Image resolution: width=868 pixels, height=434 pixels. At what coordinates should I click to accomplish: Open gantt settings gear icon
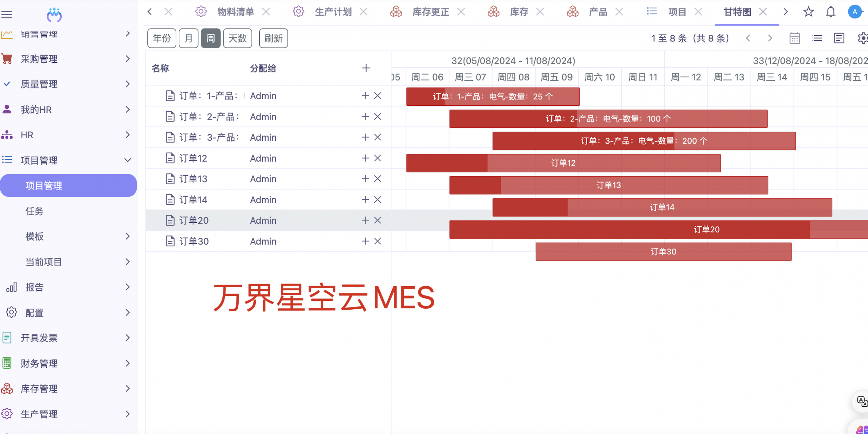pyautogui.click(x=863, y=38)
